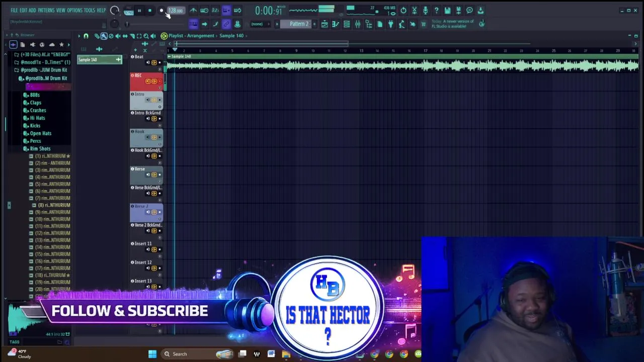This screenshot has width=644, height=362.
Task: Click the 128.000 tempo field
Action: (176, 11)
